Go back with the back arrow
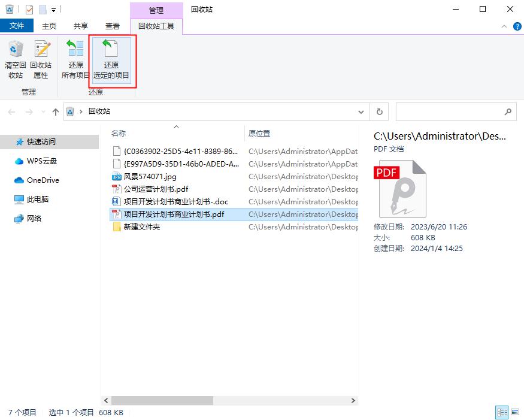 pos(12,112)
